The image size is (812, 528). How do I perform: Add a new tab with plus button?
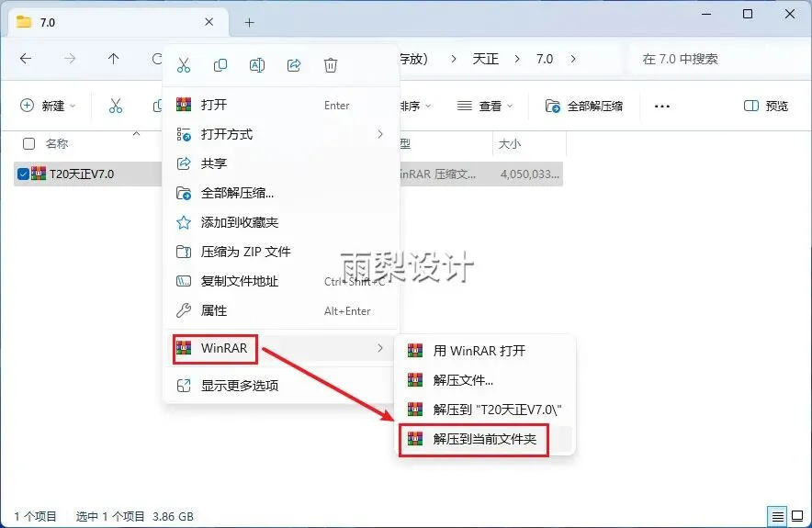click(249, 22)
